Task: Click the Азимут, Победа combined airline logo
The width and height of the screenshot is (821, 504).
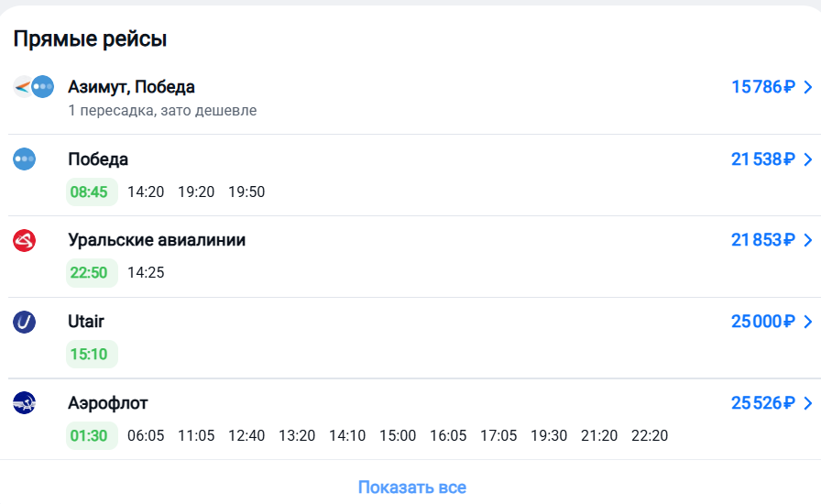Action: click(x=34, y=87)
